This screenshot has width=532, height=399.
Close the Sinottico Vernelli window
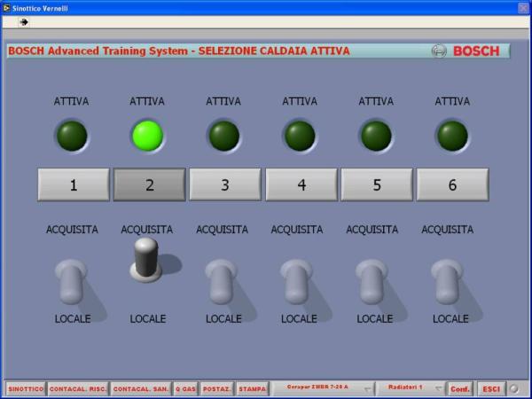pos(523,8)
